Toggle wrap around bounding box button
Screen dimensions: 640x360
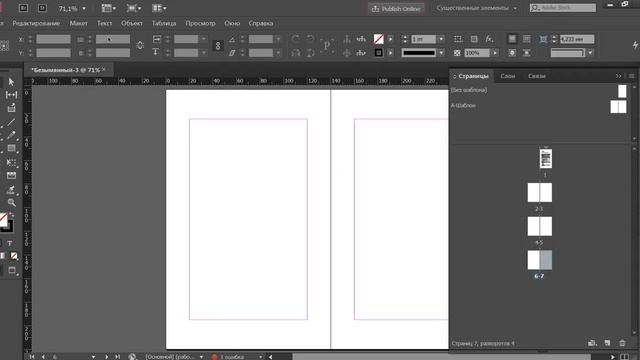pyautogui.click(x=527, y=39)
